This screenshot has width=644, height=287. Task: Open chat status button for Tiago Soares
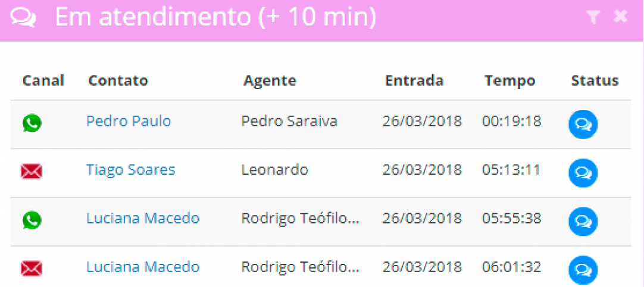coord(583,173)
